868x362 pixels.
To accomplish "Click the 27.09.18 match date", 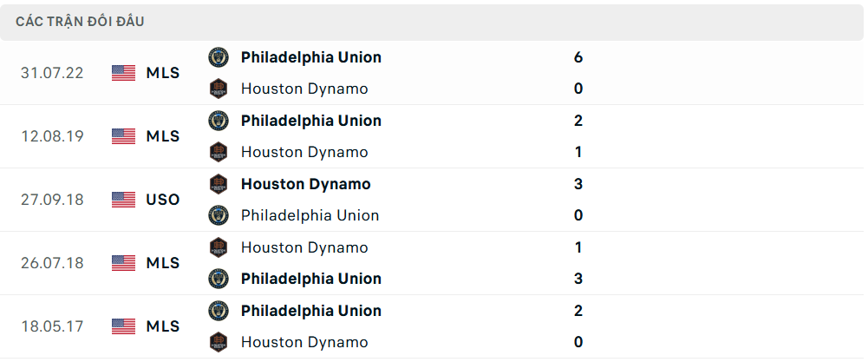I will pyautogui.click(x=52, y=200).
